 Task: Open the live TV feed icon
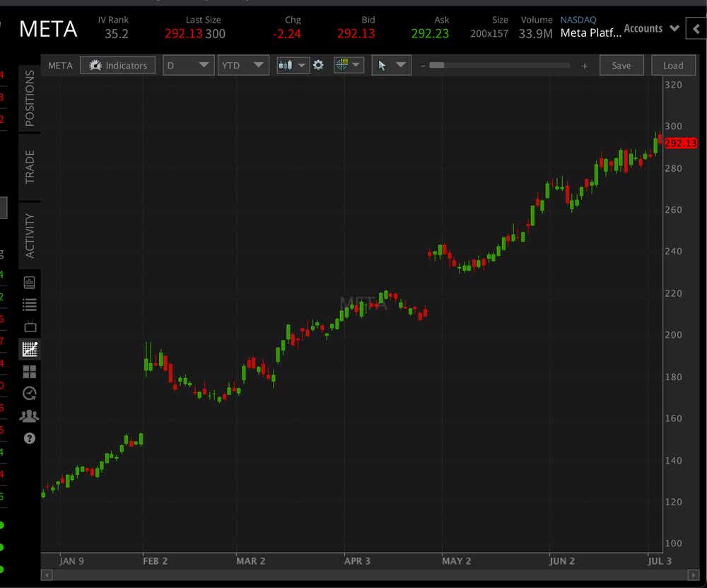click(x=30, y=327)
